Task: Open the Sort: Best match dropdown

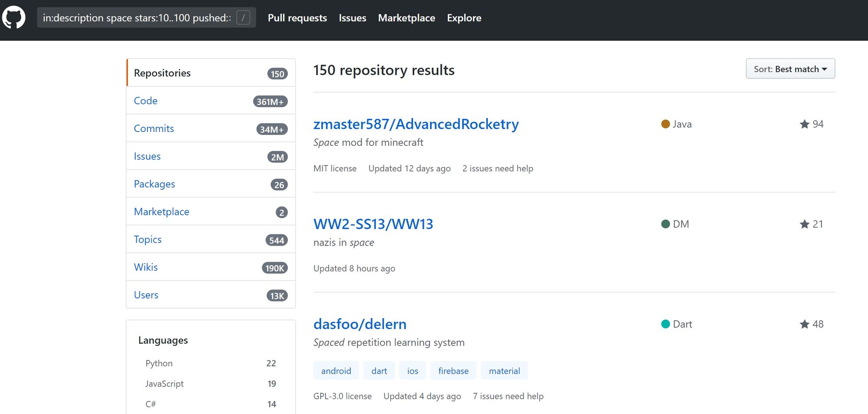Action: [790, 69]
